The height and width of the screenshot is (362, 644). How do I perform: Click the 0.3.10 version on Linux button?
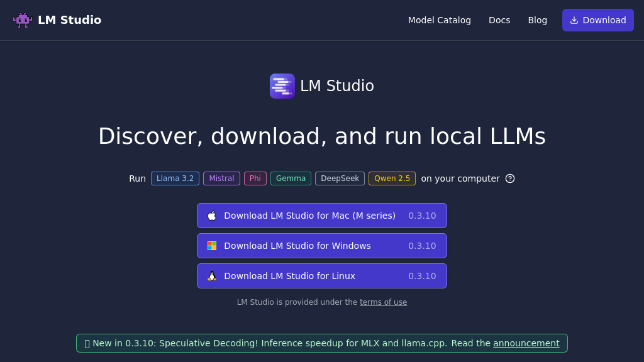422,276
